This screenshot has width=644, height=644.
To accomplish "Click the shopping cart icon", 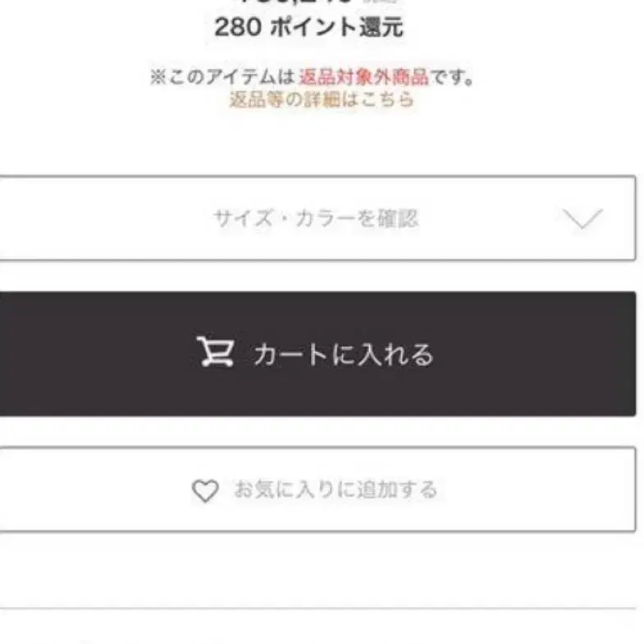I will tap(215, 352).
